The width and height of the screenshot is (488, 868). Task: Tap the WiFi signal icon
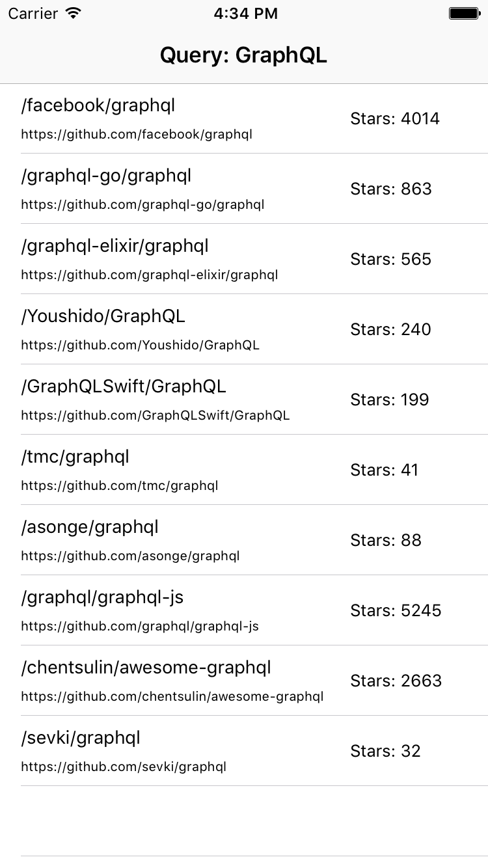[74, 13]
